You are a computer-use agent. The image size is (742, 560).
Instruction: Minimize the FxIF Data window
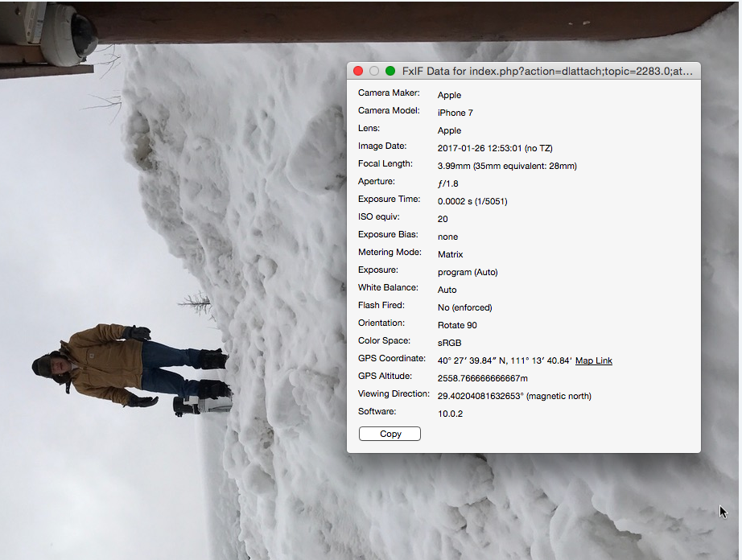(374, 71)
